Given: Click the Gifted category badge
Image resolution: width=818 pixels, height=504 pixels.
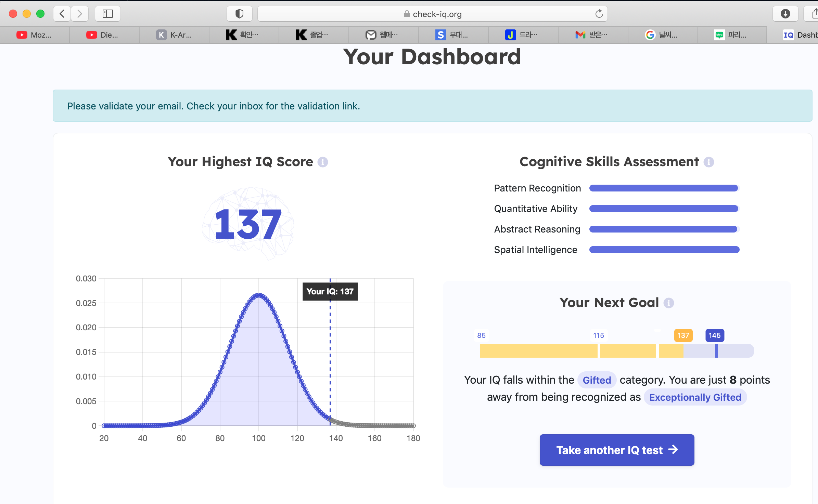Looking at the screenshot, I should coord(597,380).
